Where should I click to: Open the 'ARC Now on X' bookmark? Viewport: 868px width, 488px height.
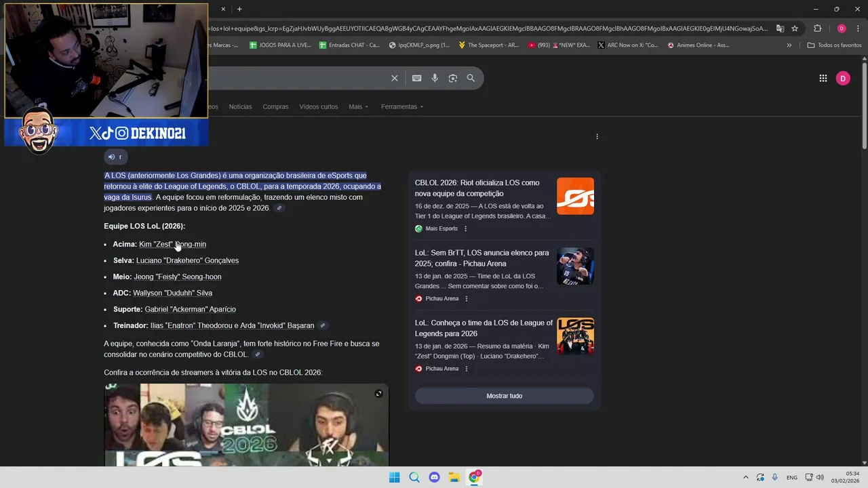[x=627, y=45]
